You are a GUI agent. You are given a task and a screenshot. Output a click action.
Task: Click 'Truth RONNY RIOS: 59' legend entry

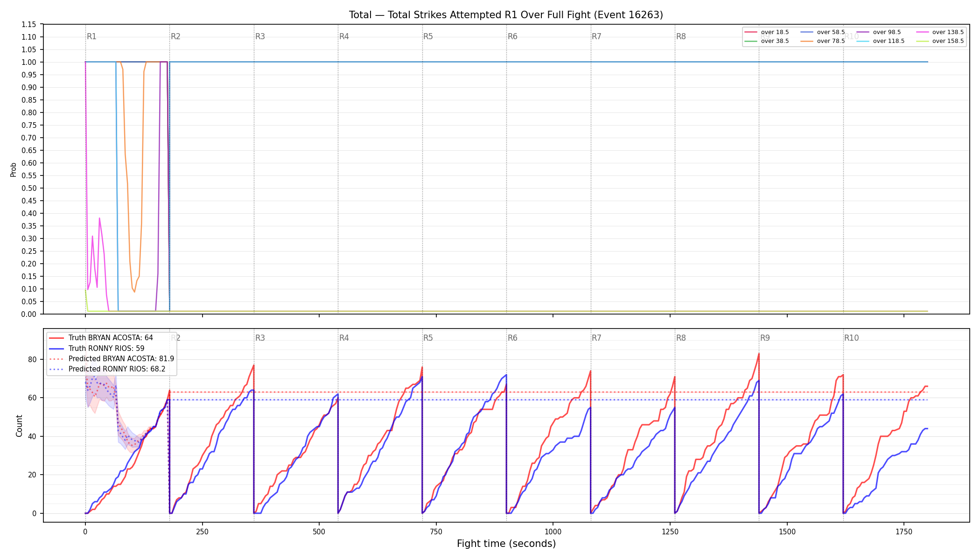97,348
